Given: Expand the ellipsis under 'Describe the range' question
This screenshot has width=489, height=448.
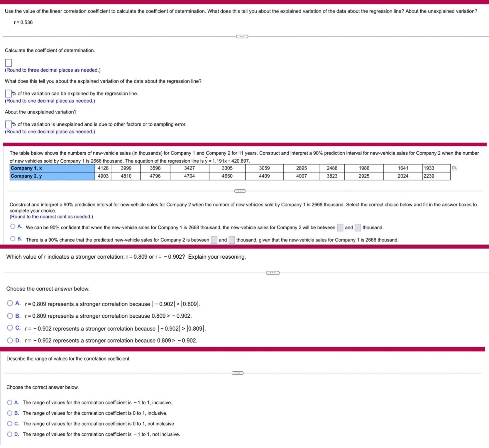Looking at the screenshot, I should (x=238, y=373).
